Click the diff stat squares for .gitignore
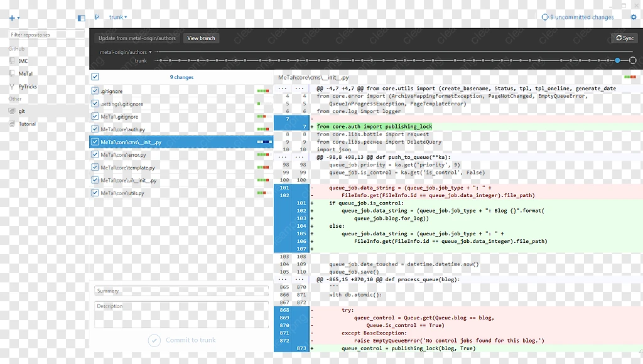Viewport: 643px width, 364px height. 263,91
